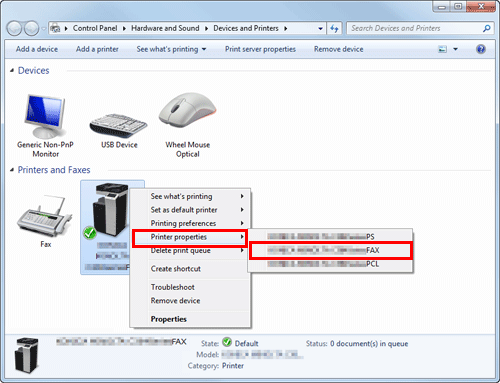Click the Control Panel breadcrumb
Screen dimensions: 500x383
coord(95,28)
